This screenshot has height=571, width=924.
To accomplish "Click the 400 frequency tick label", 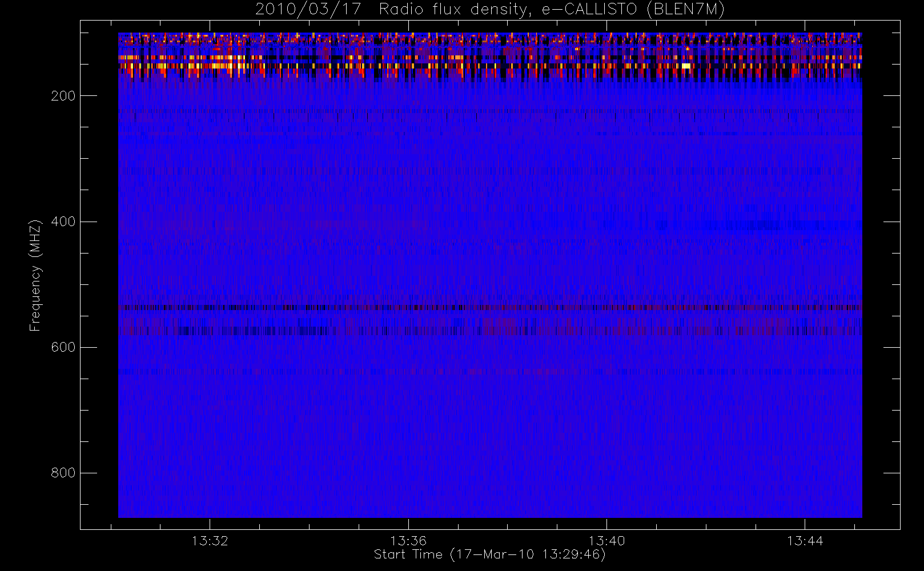I will coord(63,222).
